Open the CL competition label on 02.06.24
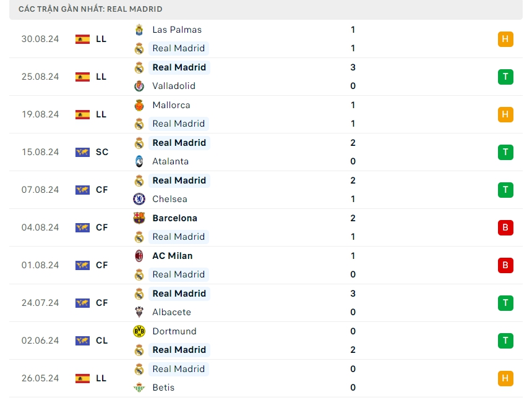Screen dimensions: 532x398 102,341
